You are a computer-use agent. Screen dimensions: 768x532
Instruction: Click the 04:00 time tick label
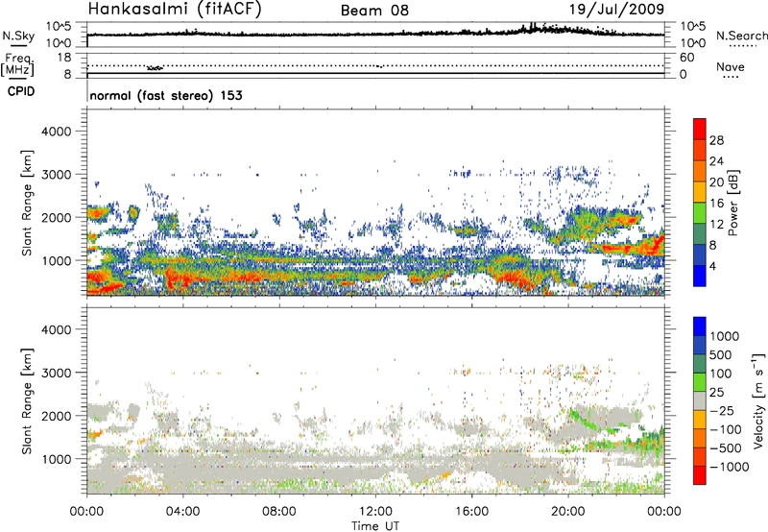pos(182,512)
